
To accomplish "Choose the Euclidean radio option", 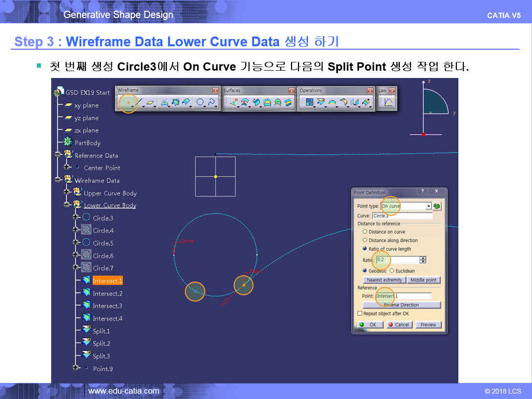I will tap(392, 271).
